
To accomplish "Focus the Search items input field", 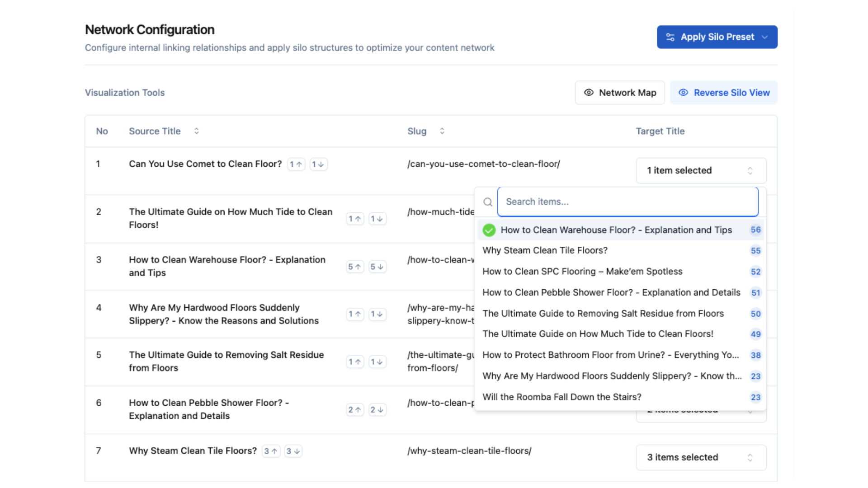I will point(627,202).
